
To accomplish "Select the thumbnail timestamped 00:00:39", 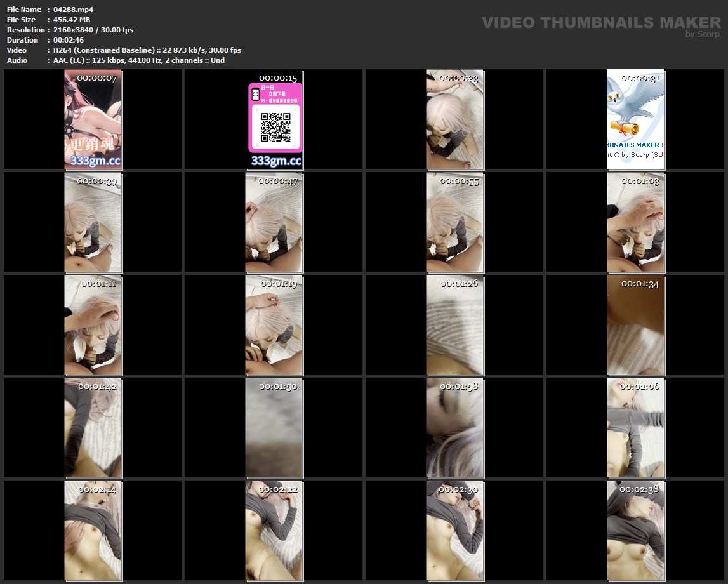I will (x=93, y=222).
